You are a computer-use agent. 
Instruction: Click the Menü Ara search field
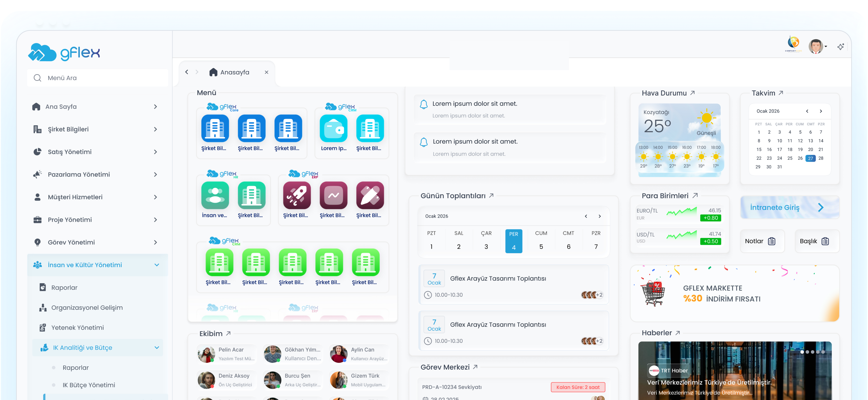pos(98,78)
